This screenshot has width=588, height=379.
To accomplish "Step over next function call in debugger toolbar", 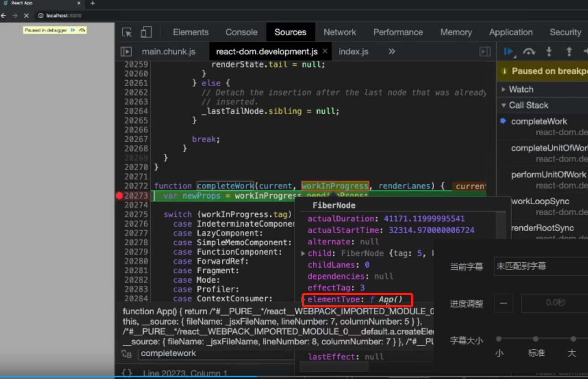I will [529, 52].
